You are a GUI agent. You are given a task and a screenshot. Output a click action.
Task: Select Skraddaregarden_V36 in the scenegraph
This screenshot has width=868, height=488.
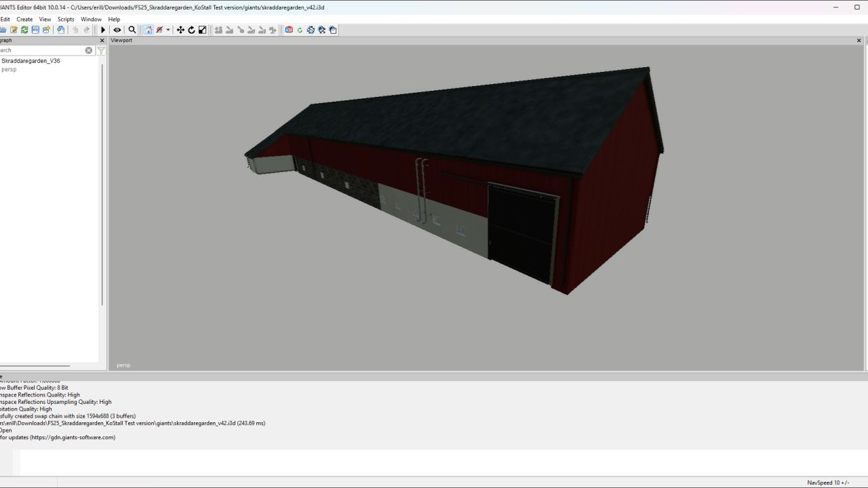tap(31, 61)
